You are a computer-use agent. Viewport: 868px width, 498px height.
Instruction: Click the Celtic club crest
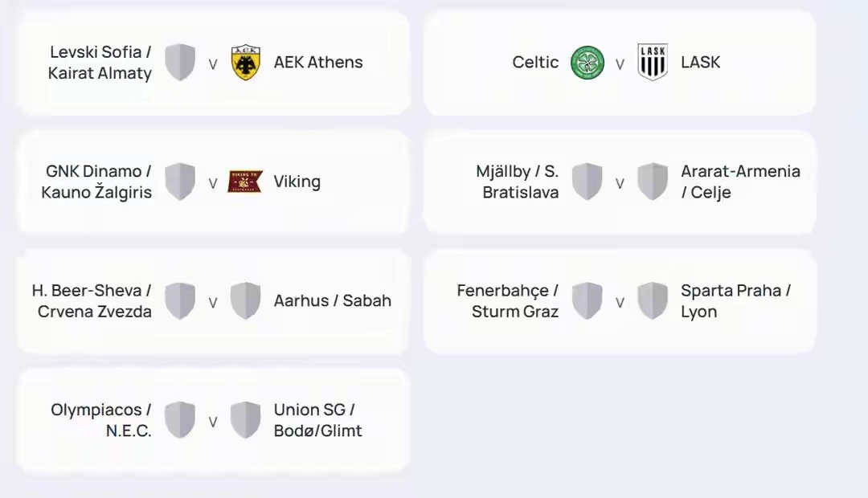click(x=588, y=63)
